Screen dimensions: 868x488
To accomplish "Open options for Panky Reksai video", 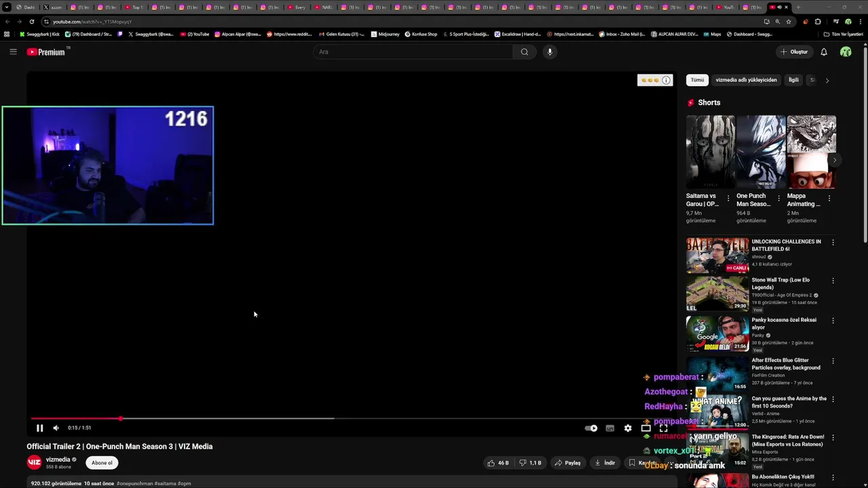I will (x=833, y=321).
